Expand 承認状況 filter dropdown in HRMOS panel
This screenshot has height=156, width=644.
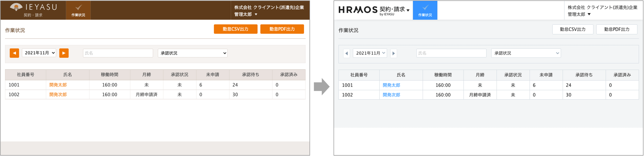[x=526, y=53]
